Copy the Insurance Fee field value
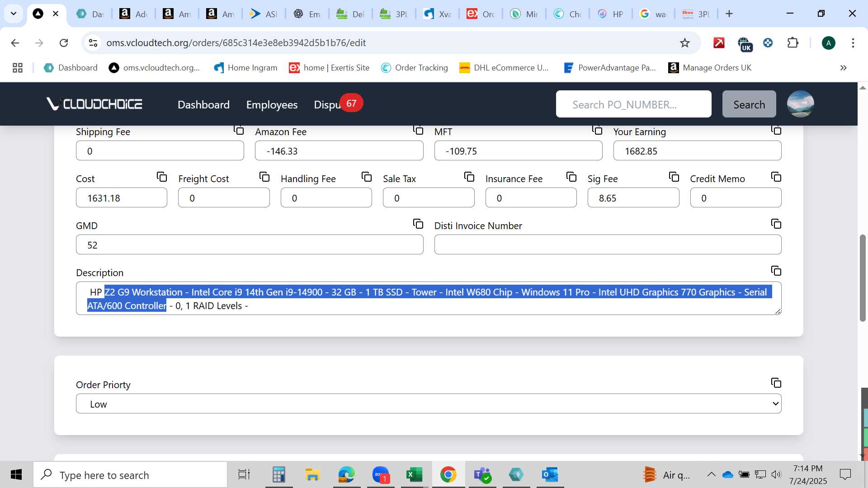Viewport: 868px width, 488px height. click(x=571, y=177)
